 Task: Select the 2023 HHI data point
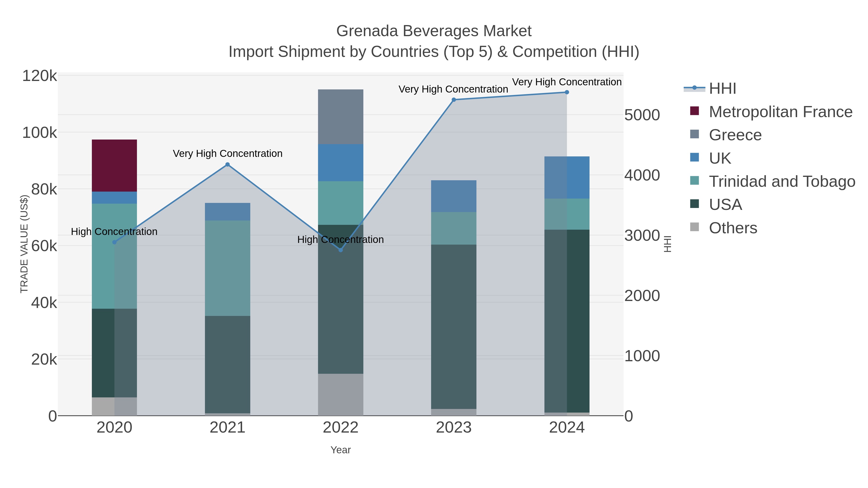454,100
